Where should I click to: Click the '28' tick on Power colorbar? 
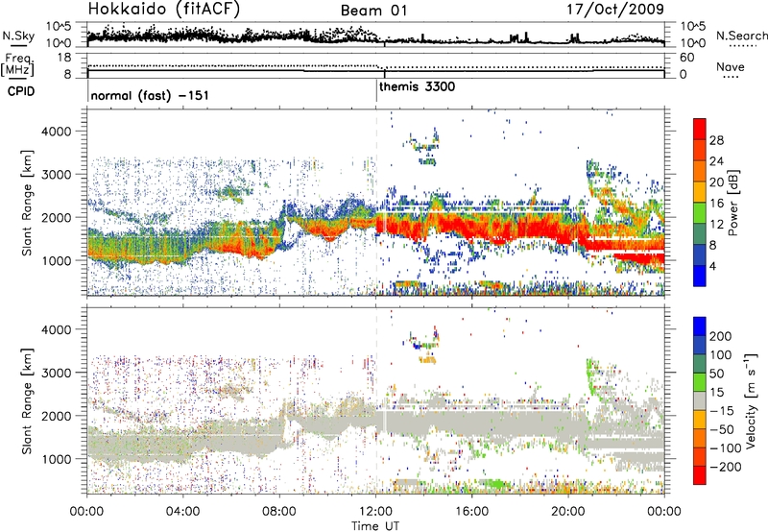click(x=716, y=140)
